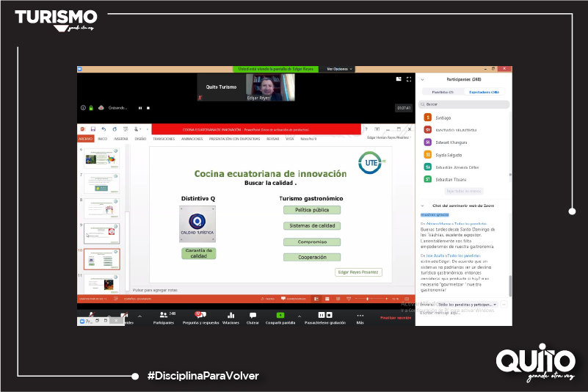This screenshot has width=588, height=392.
Task: Click the Chatear icon
Action: [253, 315]
